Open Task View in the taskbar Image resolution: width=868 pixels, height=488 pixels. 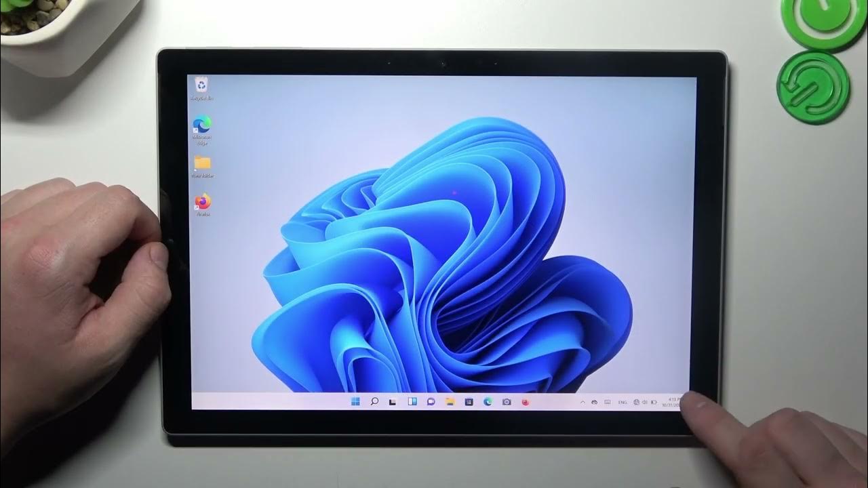click(x=393, y=402)
